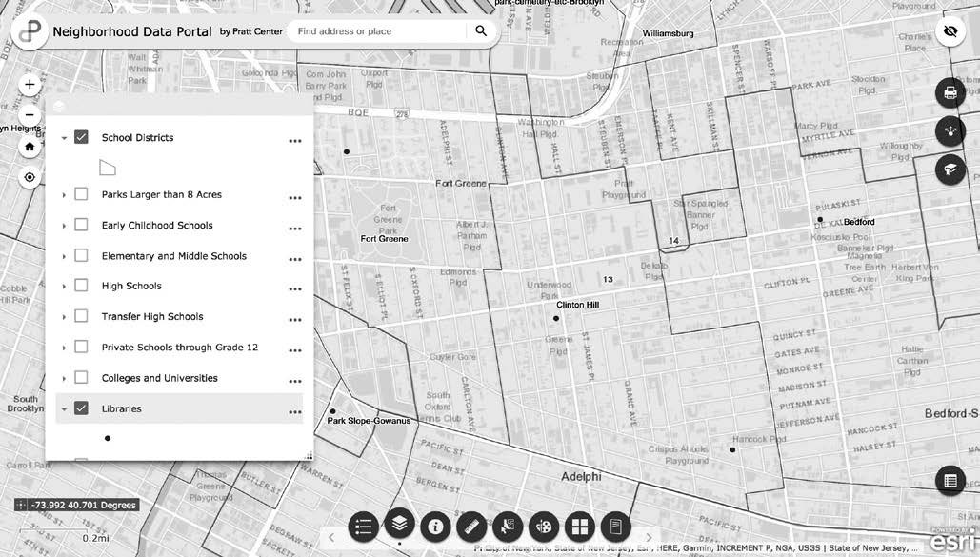Uncheck the School Districts layer checkbox

pyautogui.click(x=81, y=138)
